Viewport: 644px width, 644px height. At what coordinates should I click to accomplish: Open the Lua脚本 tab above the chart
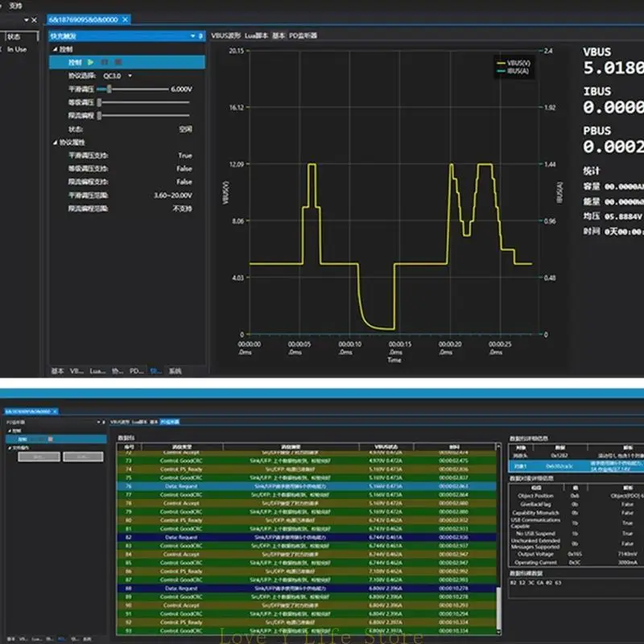click(257, 36)
